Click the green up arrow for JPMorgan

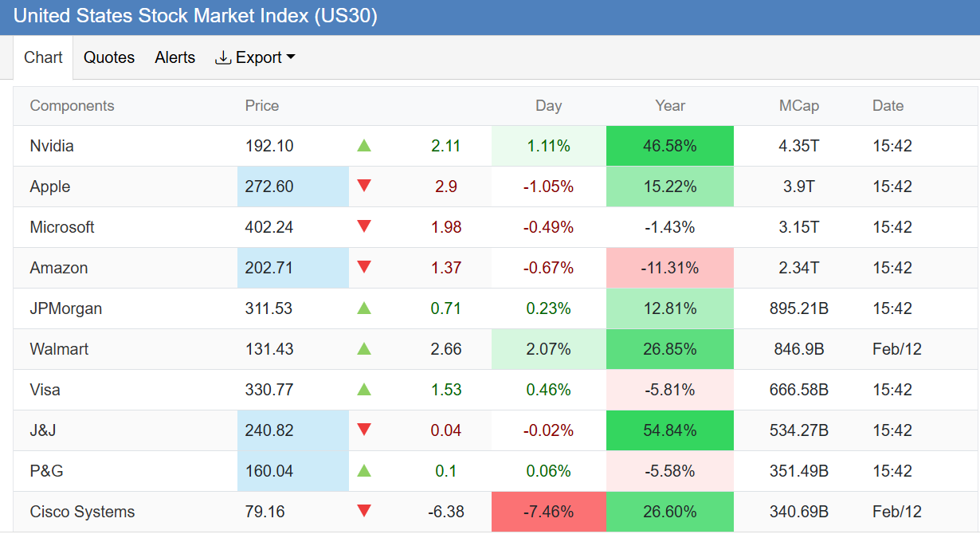(364, 308)
